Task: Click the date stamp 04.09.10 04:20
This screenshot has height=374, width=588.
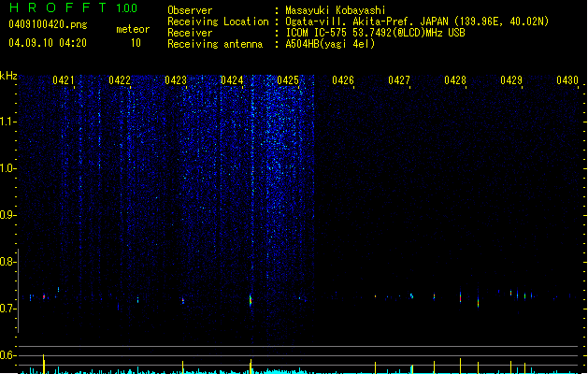Action: point(48,43)
